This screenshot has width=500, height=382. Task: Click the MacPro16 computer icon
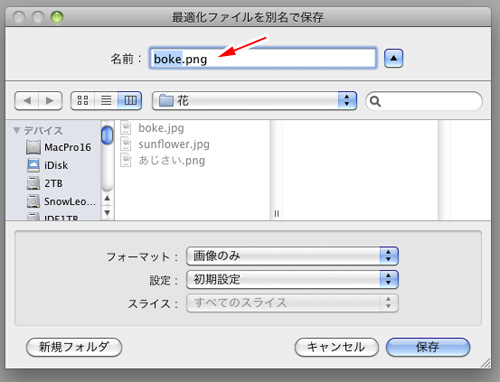(x=33, y=147)
